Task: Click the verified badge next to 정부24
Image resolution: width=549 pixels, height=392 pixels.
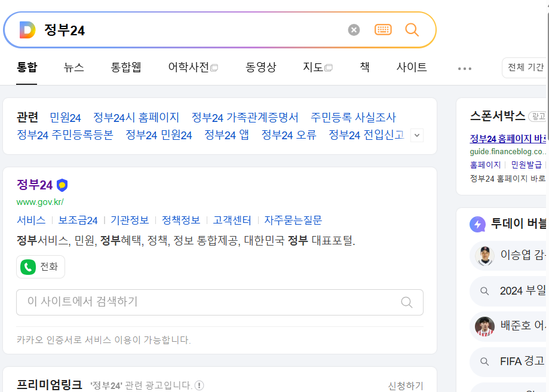Action: point(61,185)
